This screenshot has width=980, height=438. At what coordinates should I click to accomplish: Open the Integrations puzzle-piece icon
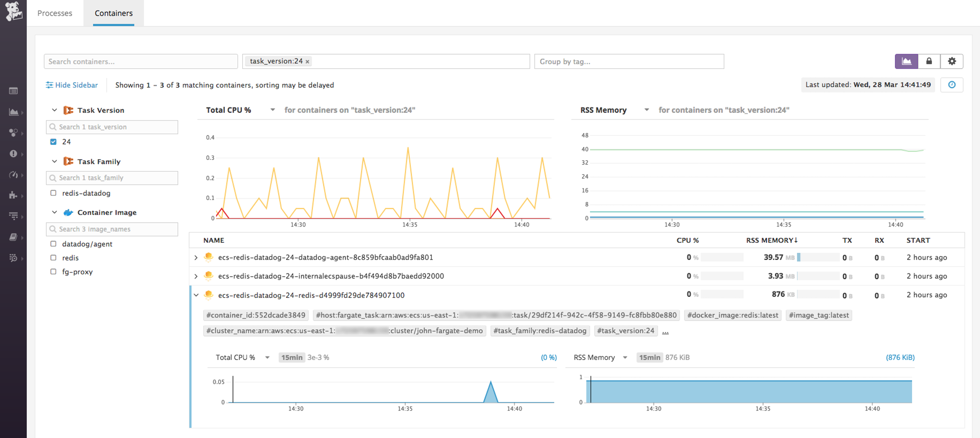tap(14, 195)
